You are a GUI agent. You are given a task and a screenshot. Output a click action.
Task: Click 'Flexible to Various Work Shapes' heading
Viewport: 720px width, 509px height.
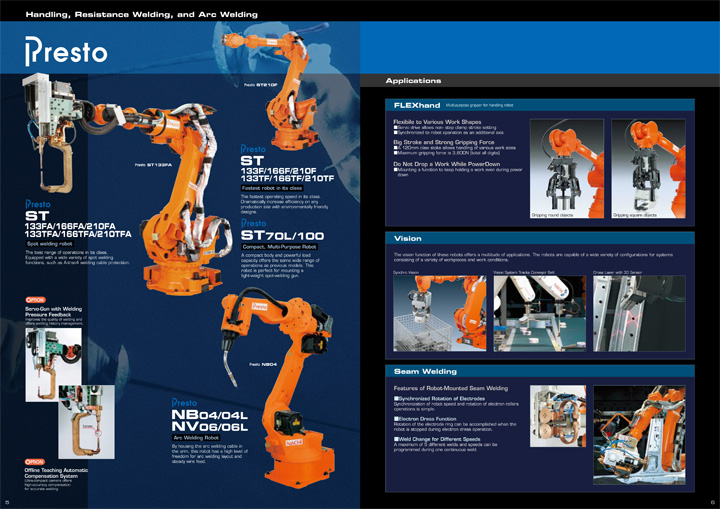(x=437, y=122)
